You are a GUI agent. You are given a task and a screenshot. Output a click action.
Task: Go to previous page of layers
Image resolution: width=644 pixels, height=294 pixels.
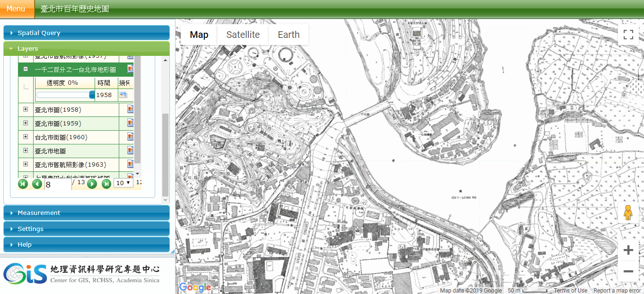click(37, 184)
